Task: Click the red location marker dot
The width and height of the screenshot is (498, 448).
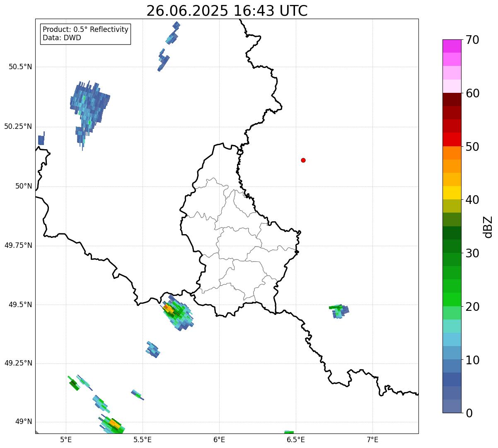Action: (303, 160)
